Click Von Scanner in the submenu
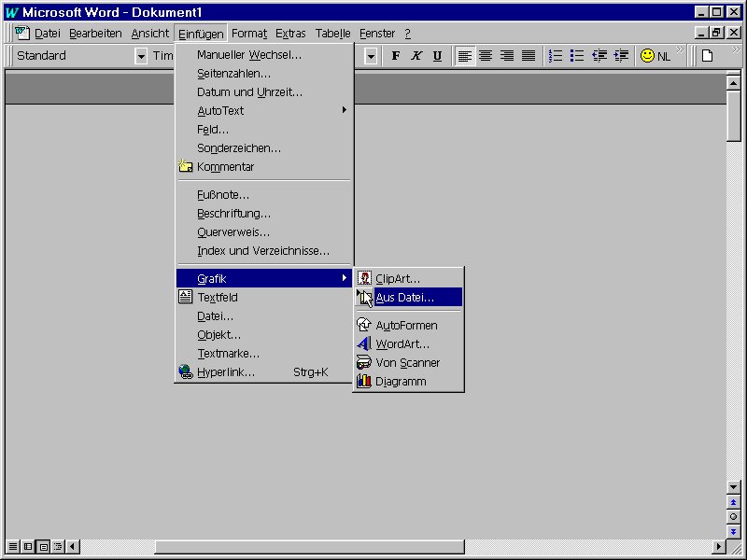747x560 pixels. coord(407,362)
